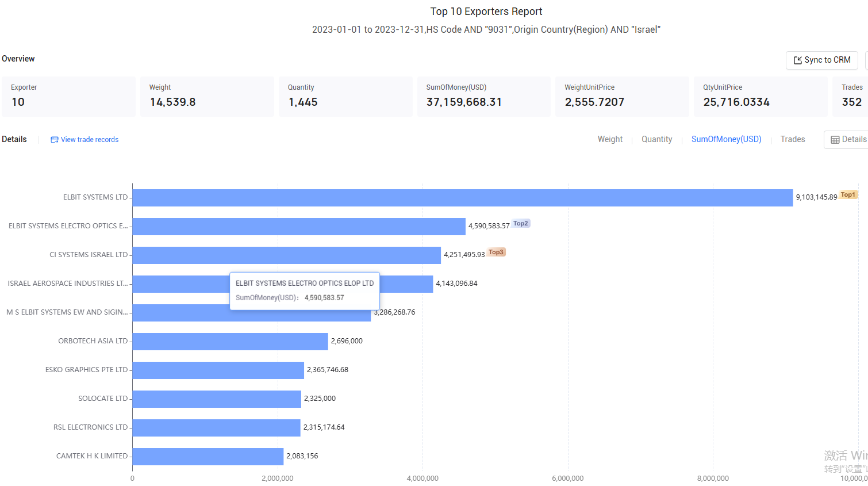Click the RSL ELECTRONICS LTD label
The width and height of the screenshot is (868, 486).
pos(91,427)
